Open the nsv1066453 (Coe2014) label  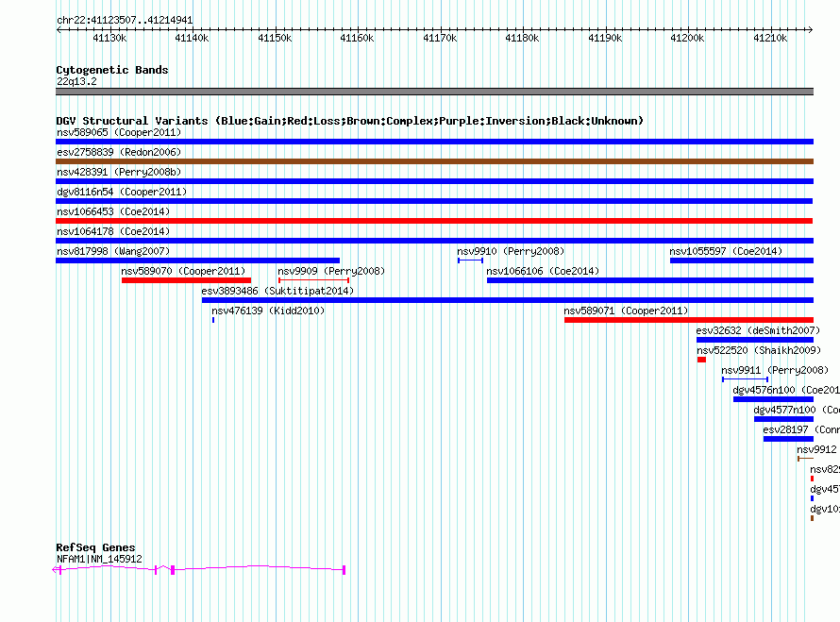113,211
